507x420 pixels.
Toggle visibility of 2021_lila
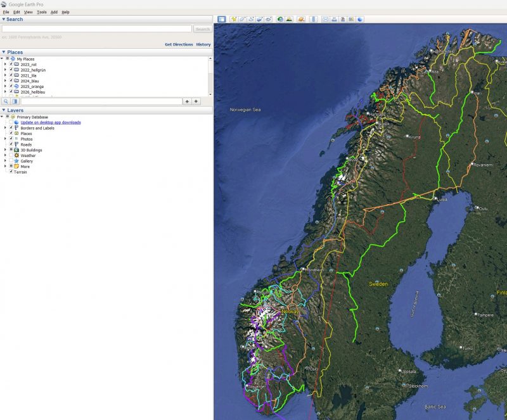coord(11,75)
